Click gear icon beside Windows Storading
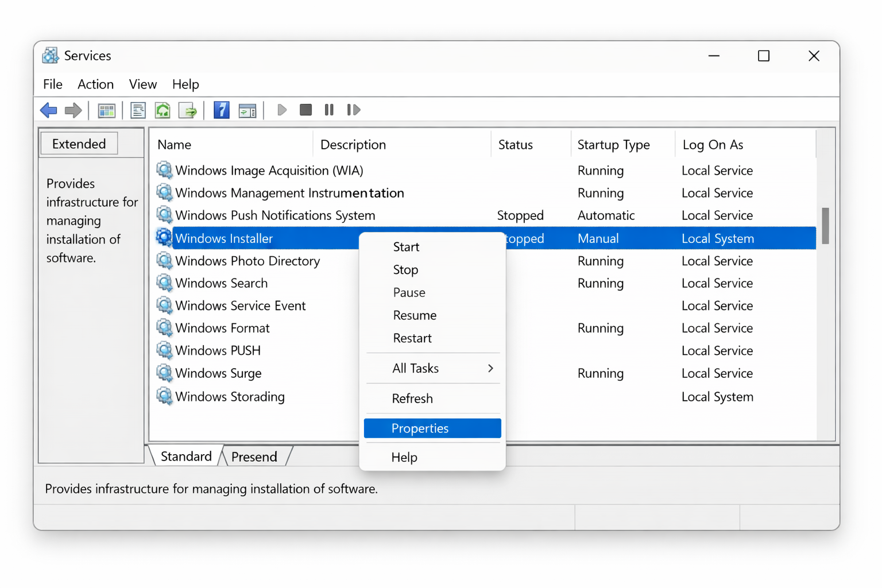The height and width of the screenshot is (588, 882). [x=164, y=396]
